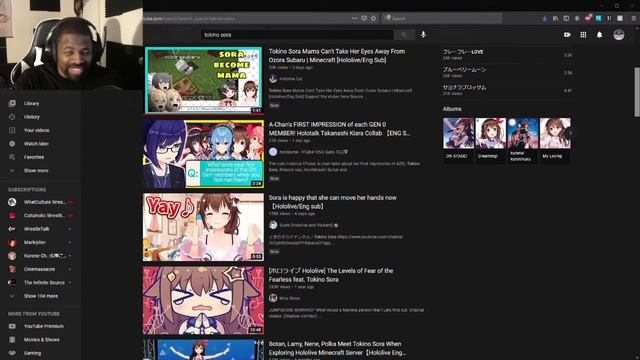Screen dimensions: 640x360
Task: Open the YouTube apps grid icon
Action: 583,35
